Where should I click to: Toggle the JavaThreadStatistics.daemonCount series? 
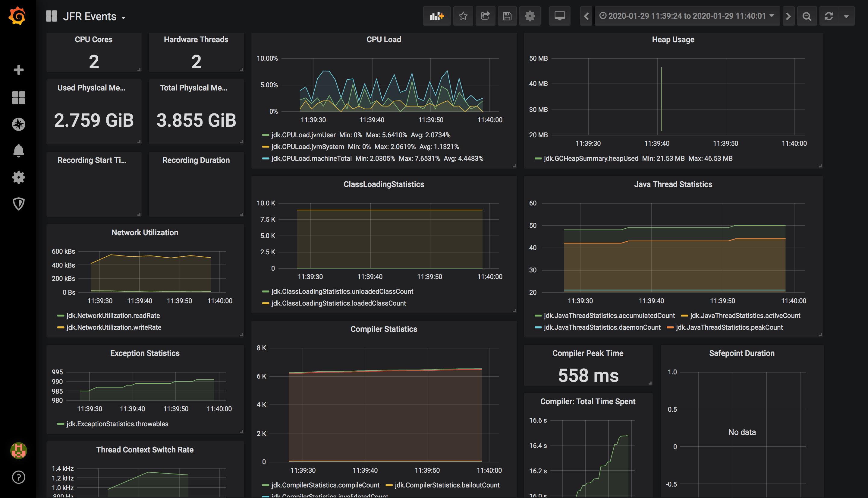[x=602, y=327]
